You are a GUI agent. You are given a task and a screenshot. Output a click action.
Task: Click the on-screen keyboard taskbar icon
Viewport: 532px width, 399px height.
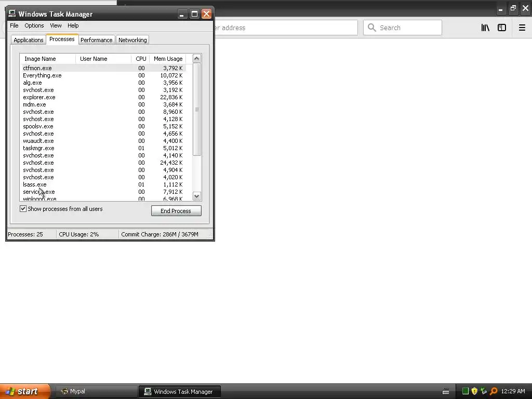pos(446,392)
